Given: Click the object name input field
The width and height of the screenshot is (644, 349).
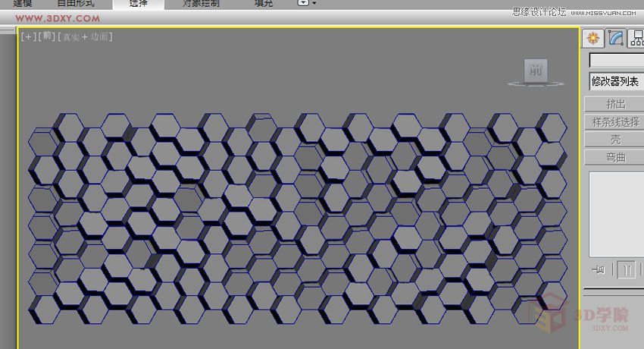Looking at the screenshot, I should click(615, 60).
